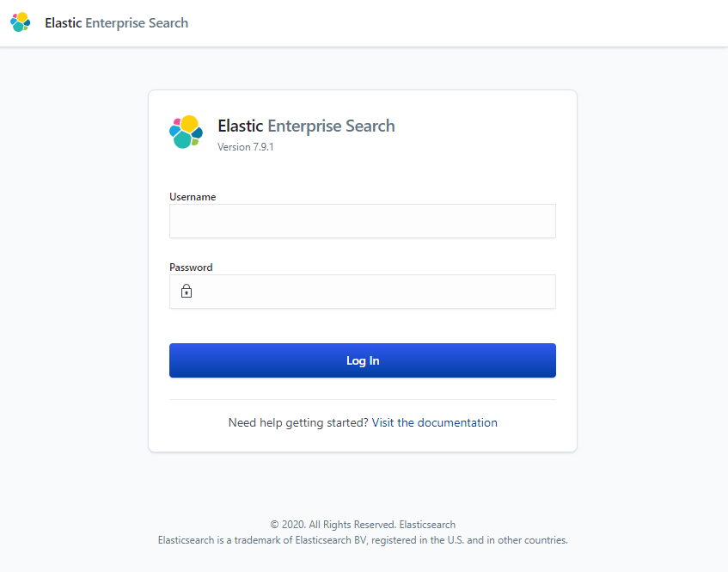Click the divider line below Log In button
728x572 pixels.
tap(363, 400)
